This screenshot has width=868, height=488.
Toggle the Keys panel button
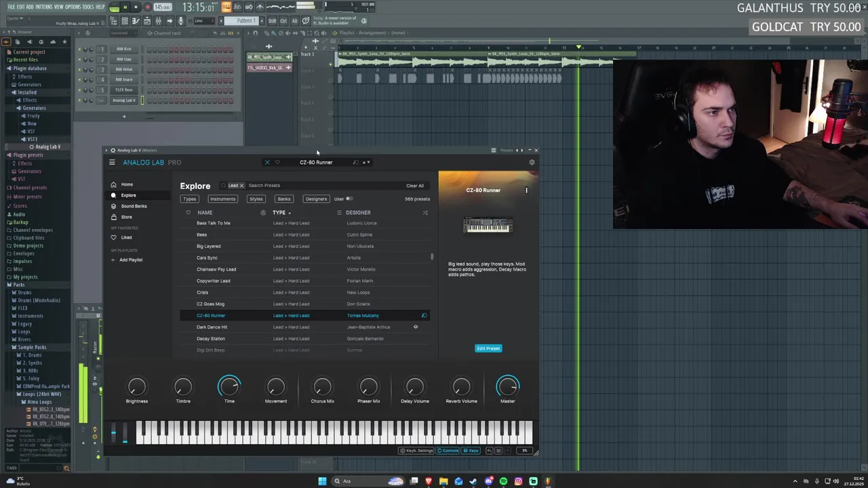(471, 451)
